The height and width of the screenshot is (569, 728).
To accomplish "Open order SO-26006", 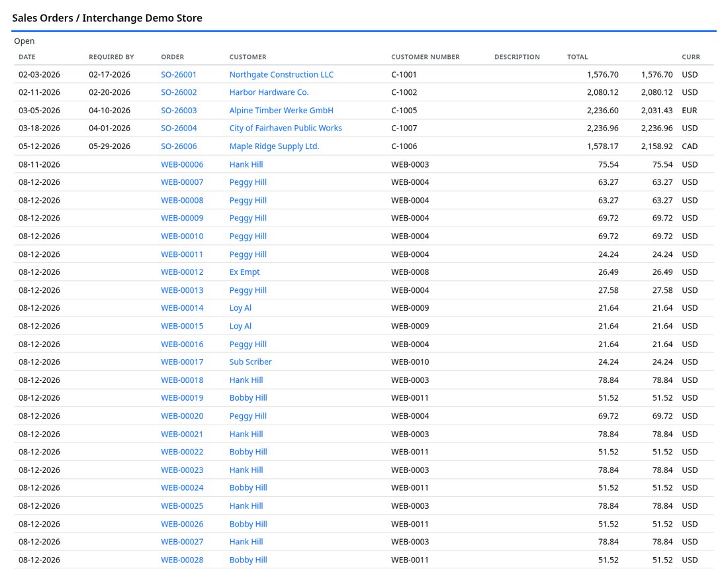I will point(179,146).
